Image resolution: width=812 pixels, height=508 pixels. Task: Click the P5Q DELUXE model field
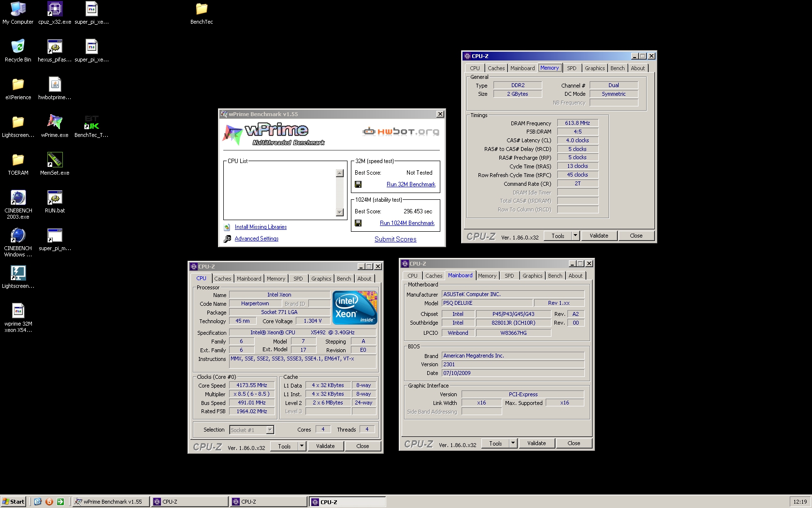coord(487,303)
